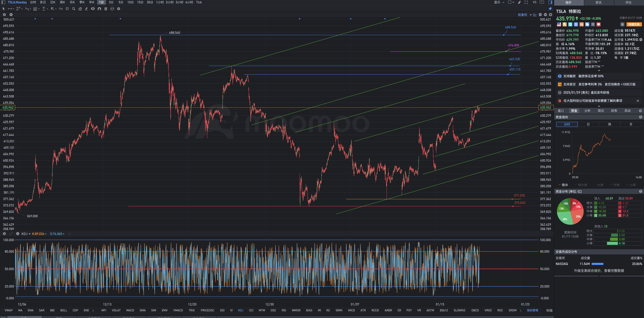Open the 前复权 adjustment dropdown
Screen dimensions: 644x318
click(x=525, y=15)
